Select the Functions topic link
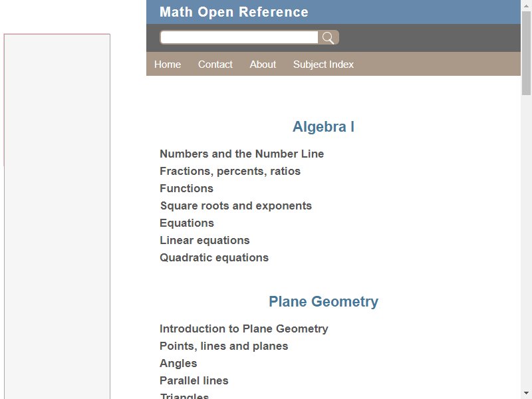 pyautogui.click(x=186, y=188)
